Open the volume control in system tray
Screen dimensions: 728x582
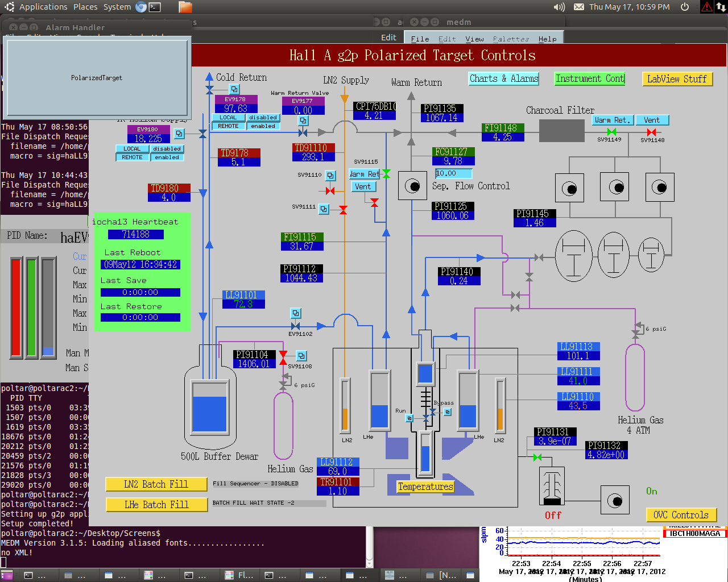tap(559, 7)
